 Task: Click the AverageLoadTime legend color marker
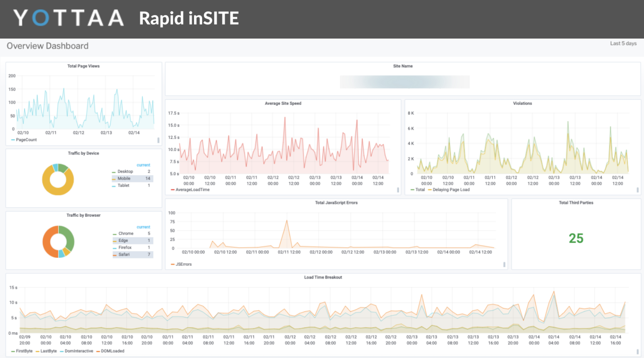click(x=172, y=190)
